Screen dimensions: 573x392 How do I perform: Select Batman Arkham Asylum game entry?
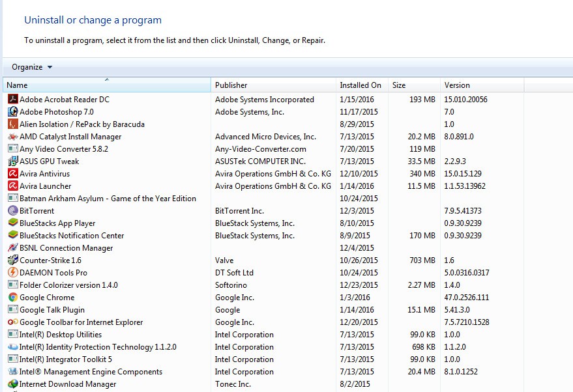(108, 199)
